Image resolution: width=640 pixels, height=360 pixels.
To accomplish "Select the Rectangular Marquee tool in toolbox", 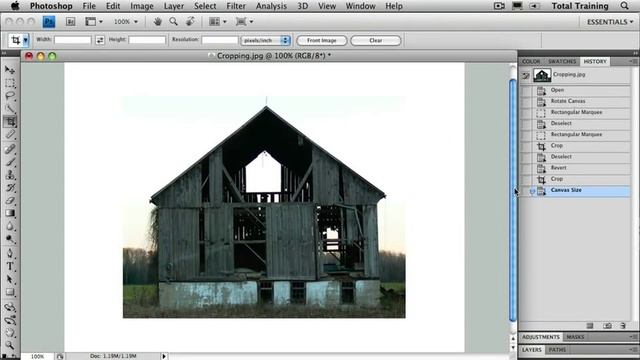I will pos(10,83).
